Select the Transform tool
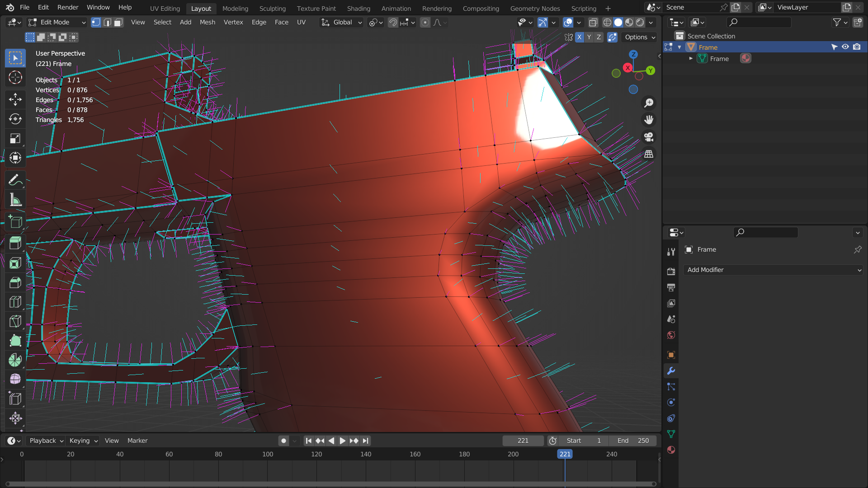Screen dimensions: 868x488 [x=15, y=158]
